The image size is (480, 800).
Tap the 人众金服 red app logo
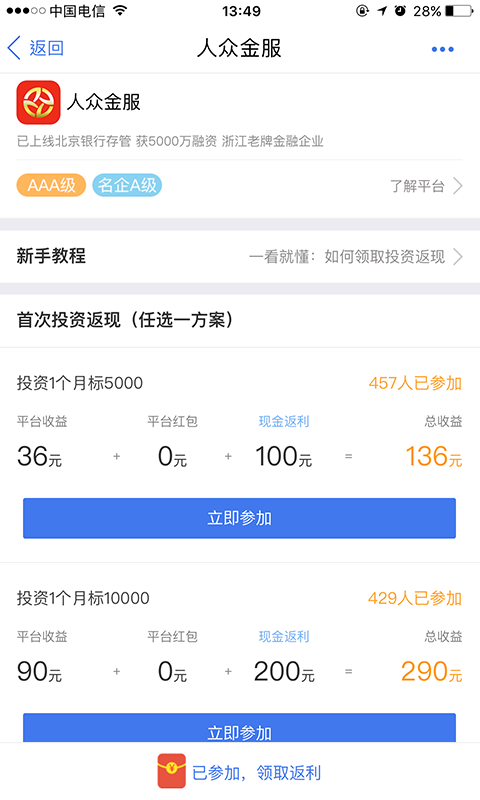tap(38, 102)
